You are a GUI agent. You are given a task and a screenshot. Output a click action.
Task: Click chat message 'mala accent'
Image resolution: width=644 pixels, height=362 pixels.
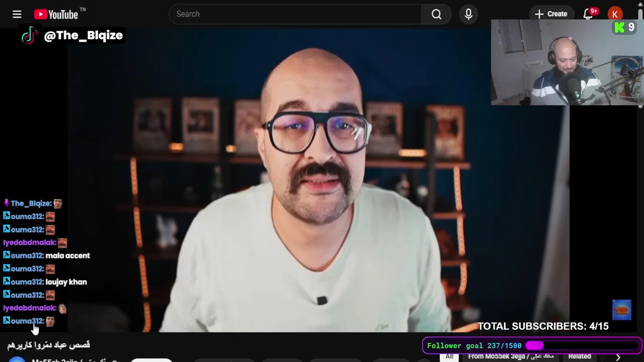tap(68, 255)
